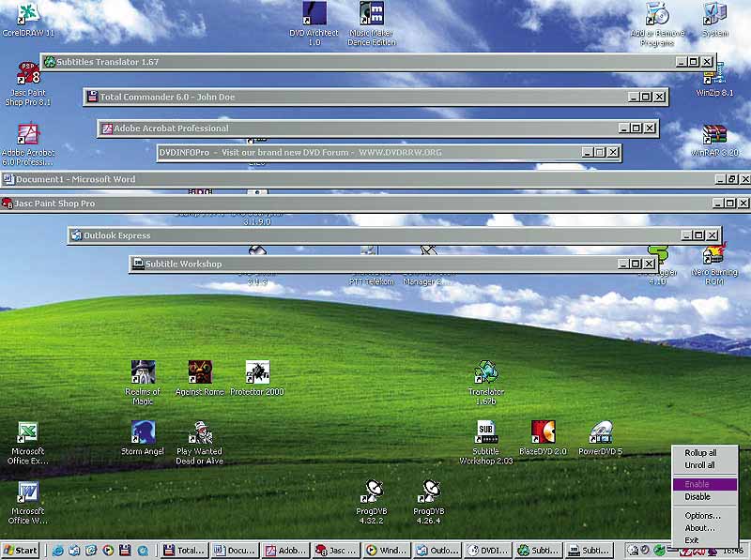Screen dimensions: 751x560
Task: Activate the Outlo... taskbar button
Action: coord(438,551)
